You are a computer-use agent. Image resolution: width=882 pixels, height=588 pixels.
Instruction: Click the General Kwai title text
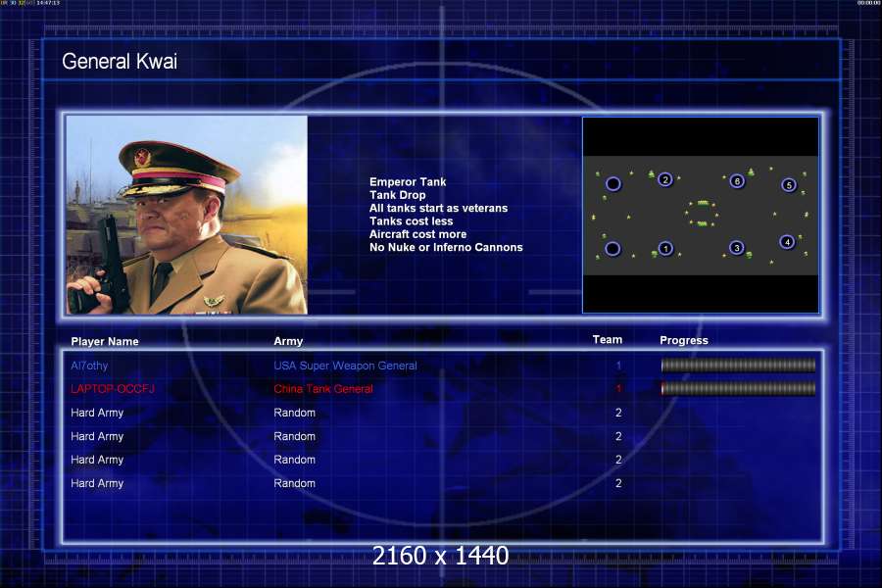[x=120, y=62]
